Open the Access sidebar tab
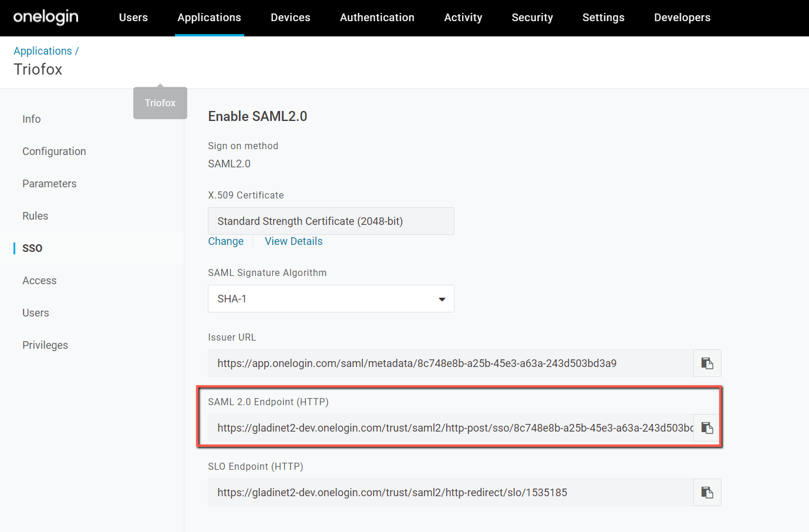 39,281
